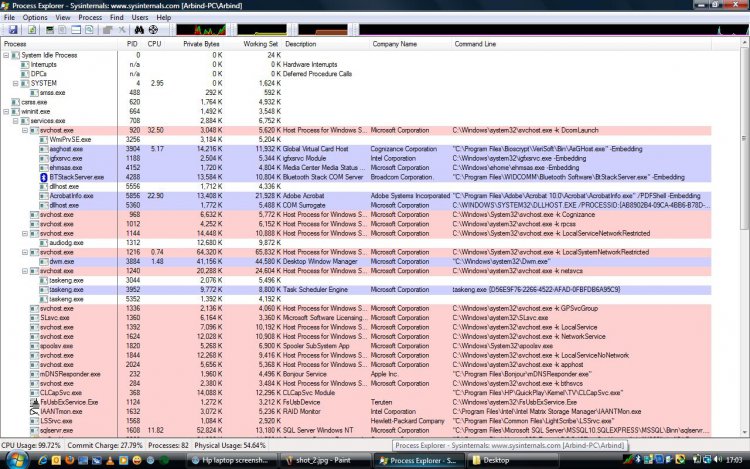Screen dimensions: 750x469
Task: Click the View DLLs/Handles toolbar icon
Action: [89, 30]
